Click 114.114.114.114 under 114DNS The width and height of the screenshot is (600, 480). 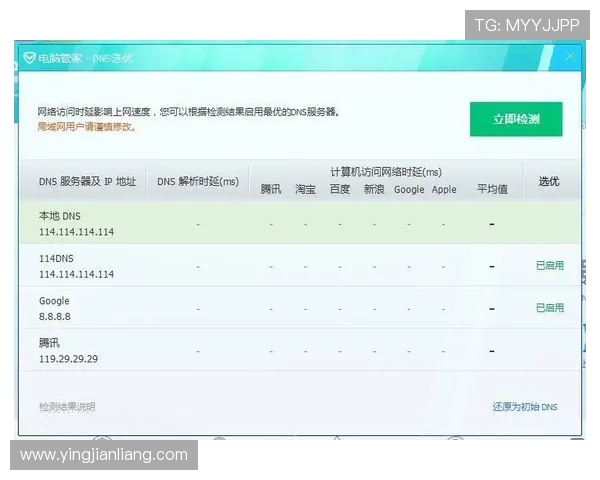(x=77, y=274)
